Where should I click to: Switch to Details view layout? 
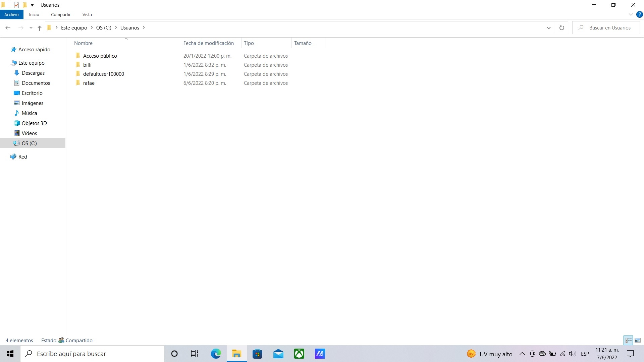pos(628,341)
